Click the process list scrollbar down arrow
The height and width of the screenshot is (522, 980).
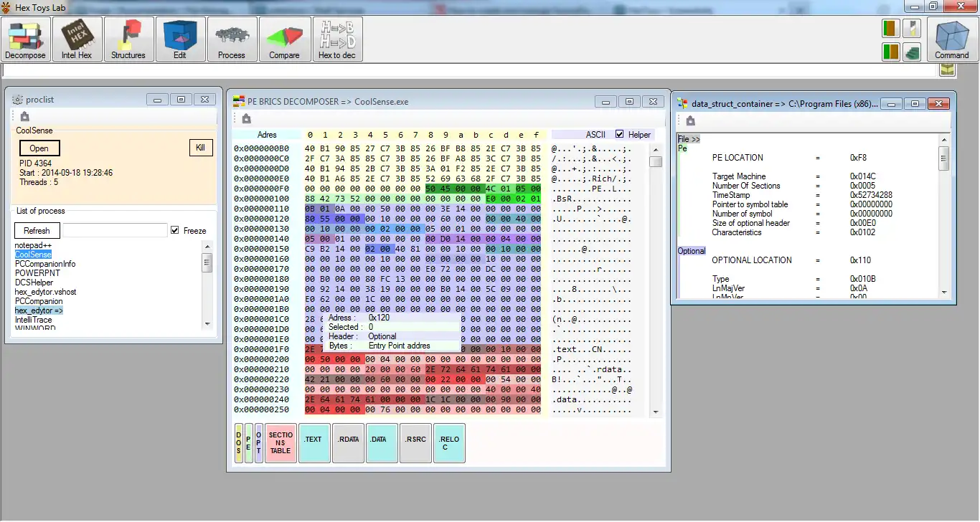coord(207,323)
